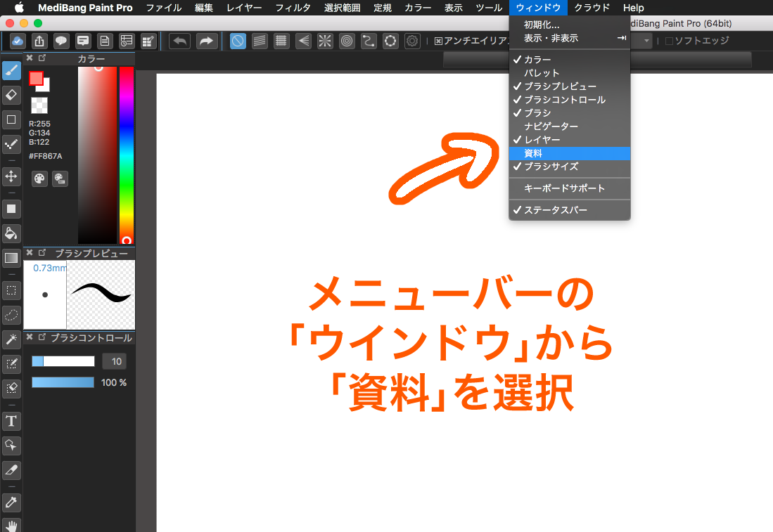Open the クラウド menu
773x532 pixels.
[x=592, y=8]
